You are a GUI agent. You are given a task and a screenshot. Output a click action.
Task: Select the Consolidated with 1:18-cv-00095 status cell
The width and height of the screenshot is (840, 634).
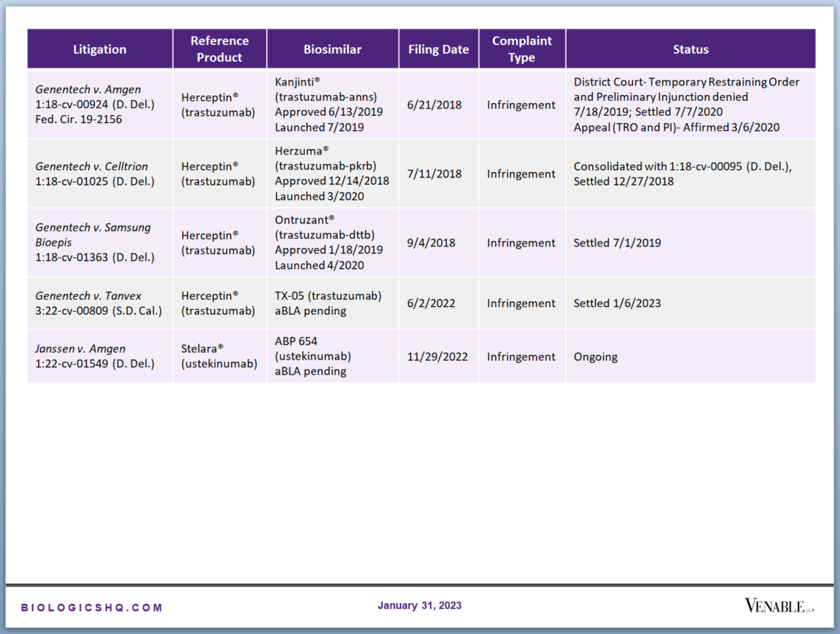(x=691, y=174)
